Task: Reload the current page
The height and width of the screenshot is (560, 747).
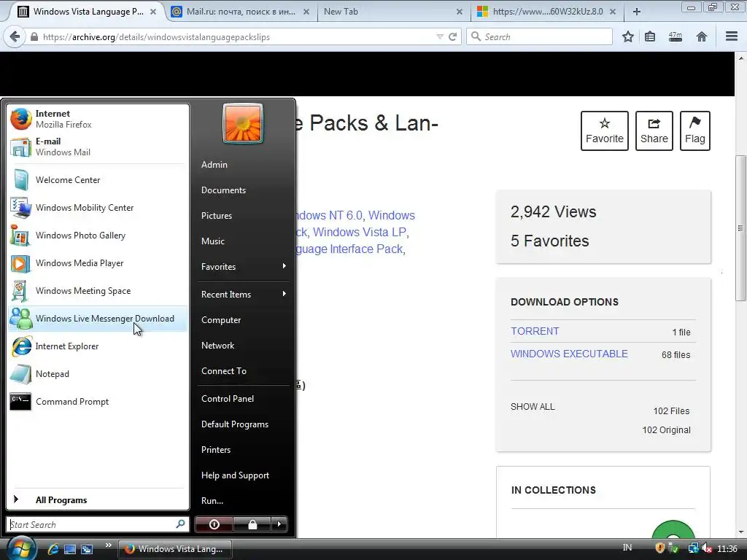Action: [x=452, y=36]
